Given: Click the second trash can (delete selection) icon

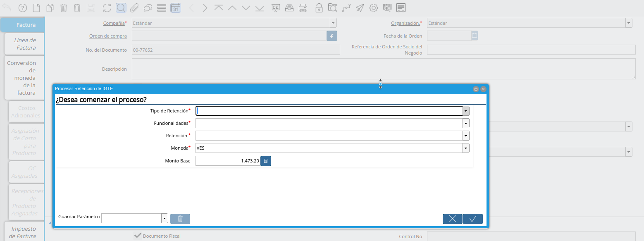Looking at the screenshot, I should pyautogui.click(x=77, y=7).
